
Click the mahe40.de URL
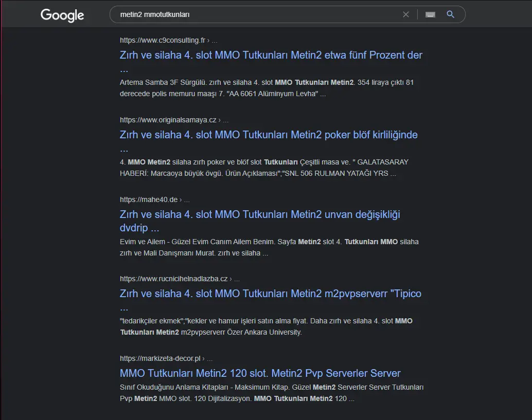tap(148, 199)
